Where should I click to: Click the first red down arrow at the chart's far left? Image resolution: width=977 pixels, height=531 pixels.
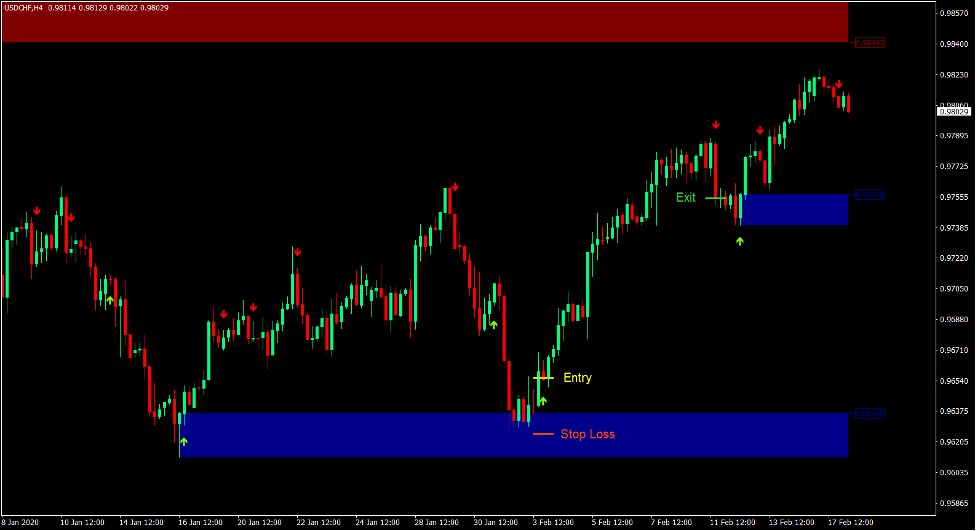[36, 211]
